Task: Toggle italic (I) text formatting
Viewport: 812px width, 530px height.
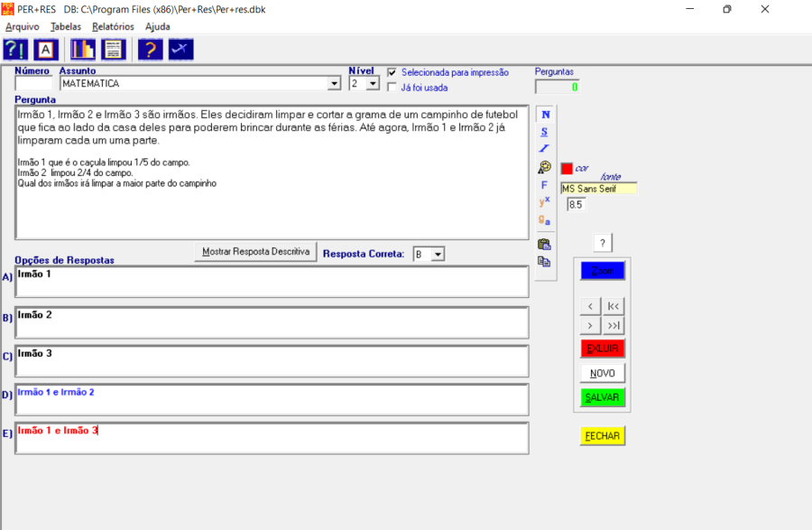Action: pos(544,149)
